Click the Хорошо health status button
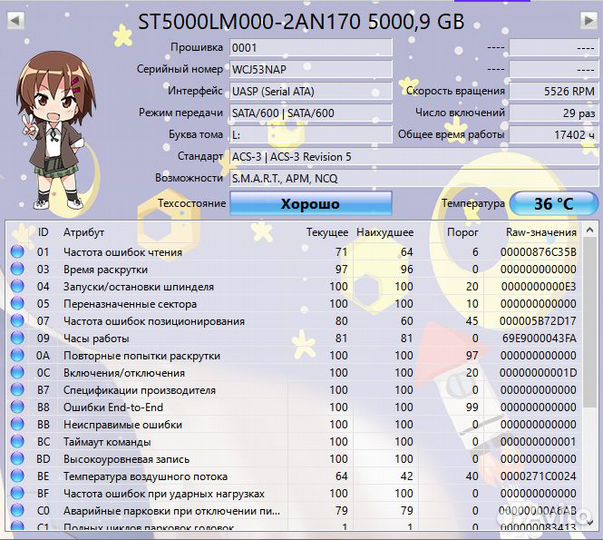Image resolution: width=603 pixels, height=540 pixels. [x=311, y=203]
